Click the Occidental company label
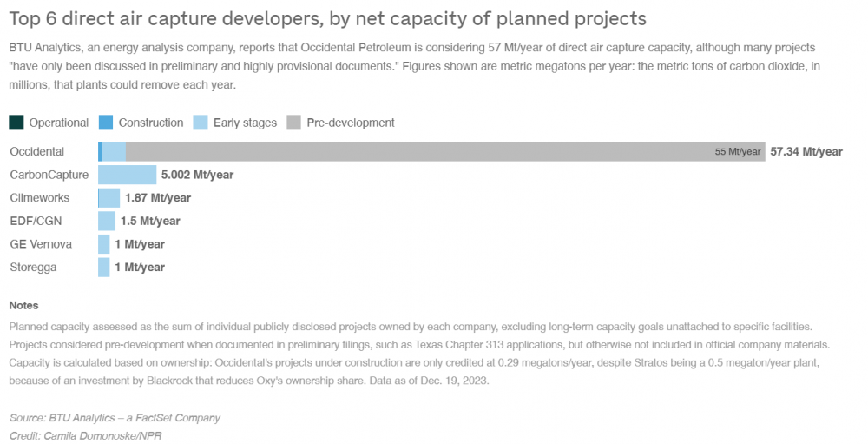This screenshot has height=444, width=868. (x=37, y=151)
